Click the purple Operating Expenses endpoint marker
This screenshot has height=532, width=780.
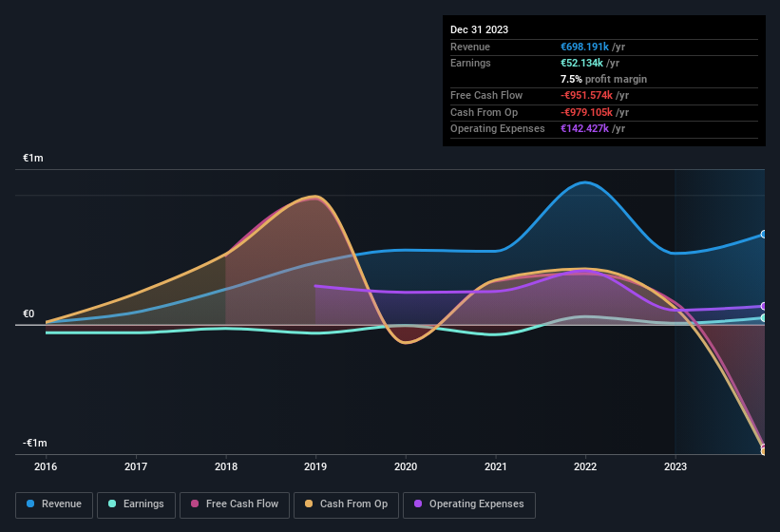pyautogui.click(x=764, y=306)
